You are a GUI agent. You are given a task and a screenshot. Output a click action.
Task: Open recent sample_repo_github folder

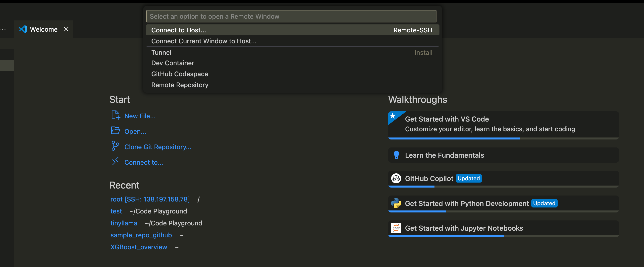tap(141, 235)
